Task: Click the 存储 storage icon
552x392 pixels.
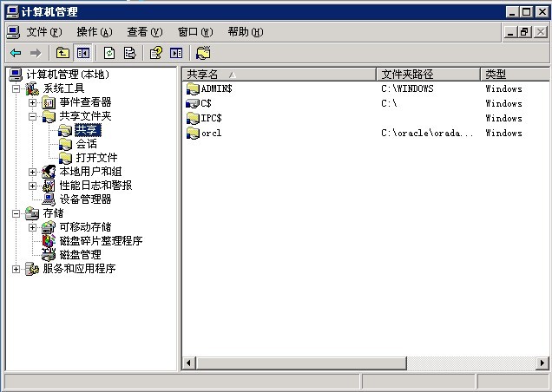Action: point(32,213)
